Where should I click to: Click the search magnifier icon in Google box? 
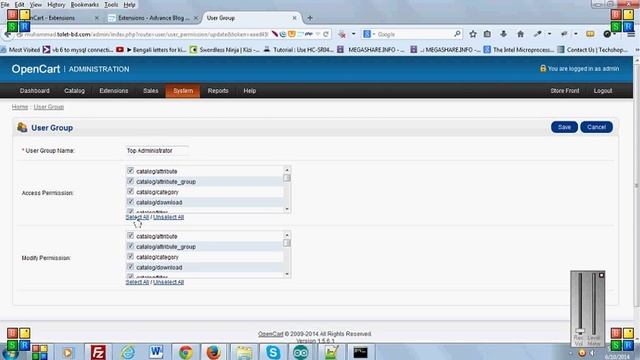click(x=457, y=34)
